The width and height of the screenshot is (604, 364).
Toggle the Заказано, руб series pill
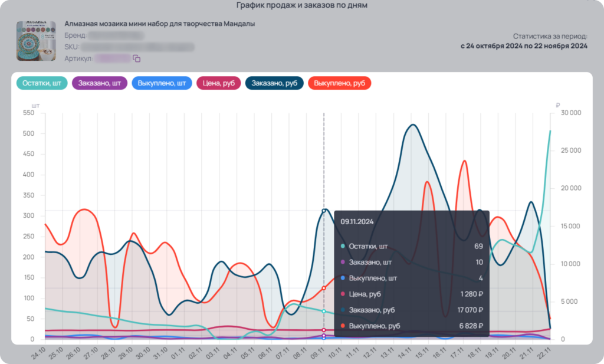tap(274, 83)
